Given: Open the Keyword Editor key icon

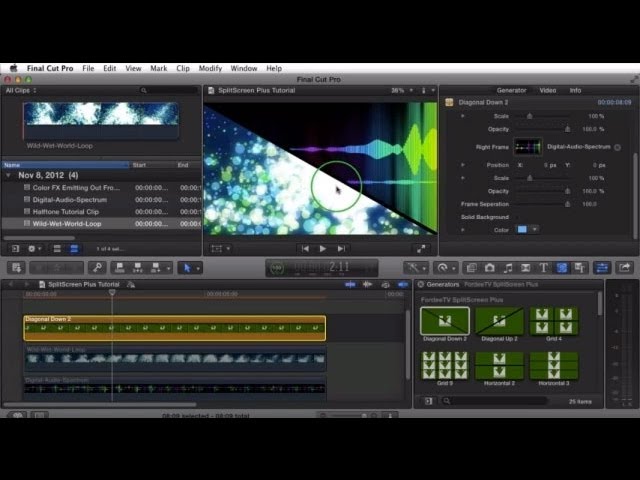Looking at the screenshot, I should click(97, 268).
